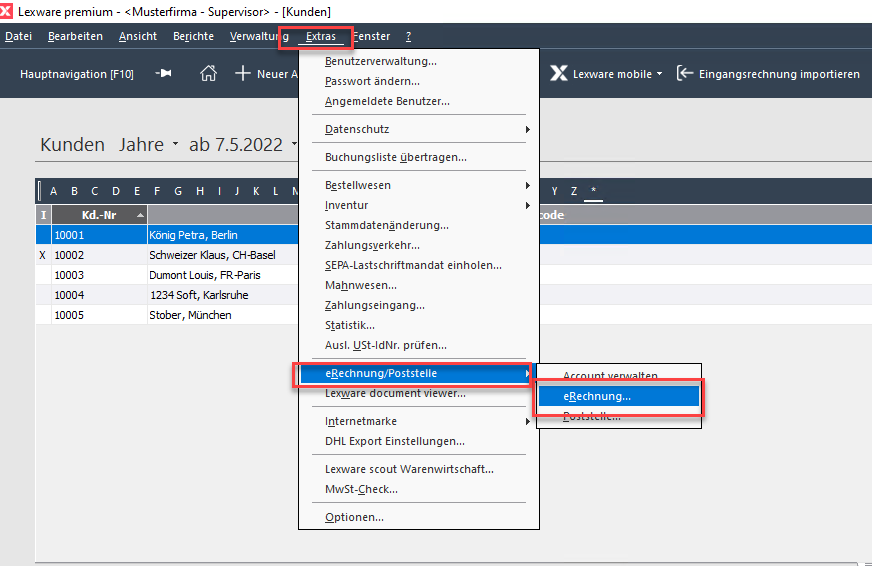Open the Fenster menu
Screen dimensions: 872x566
tap(371, 36)
